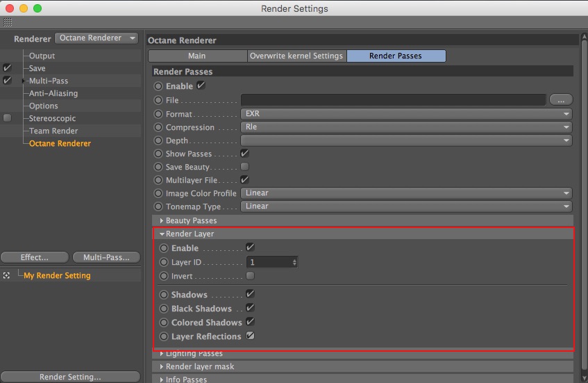Toggle the Save checkbox in sidebar
The width and height of the screenshot is (588, 383).
click(x=7, y=68)
